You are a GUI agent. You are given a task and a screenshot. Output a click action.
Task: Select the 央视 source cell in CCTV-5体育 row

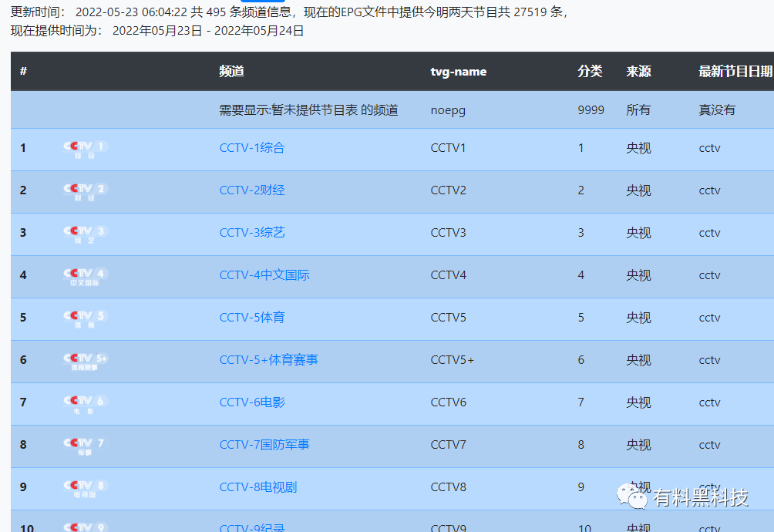point(638,318)
